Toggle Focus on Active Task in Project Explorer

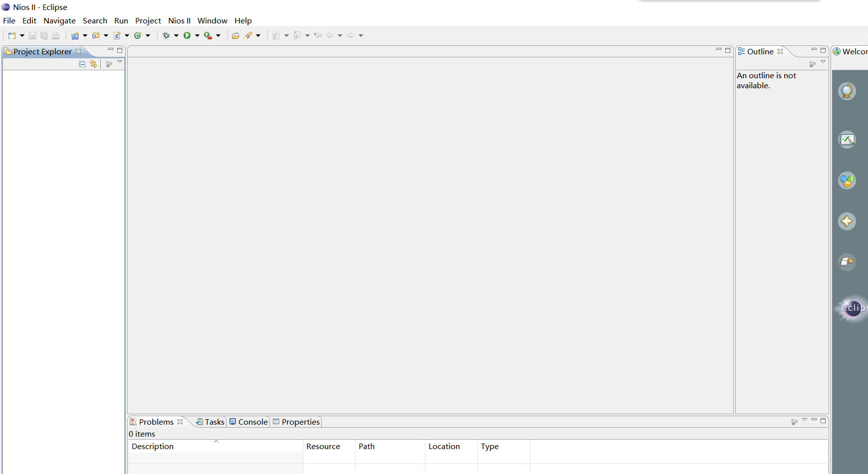[109, 64]
